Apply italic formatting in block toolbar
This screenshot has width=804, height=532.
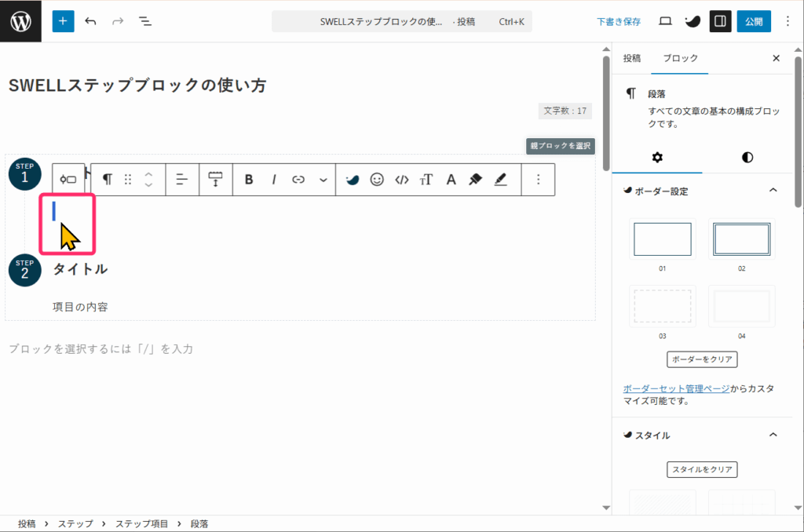tap(274, 180)
